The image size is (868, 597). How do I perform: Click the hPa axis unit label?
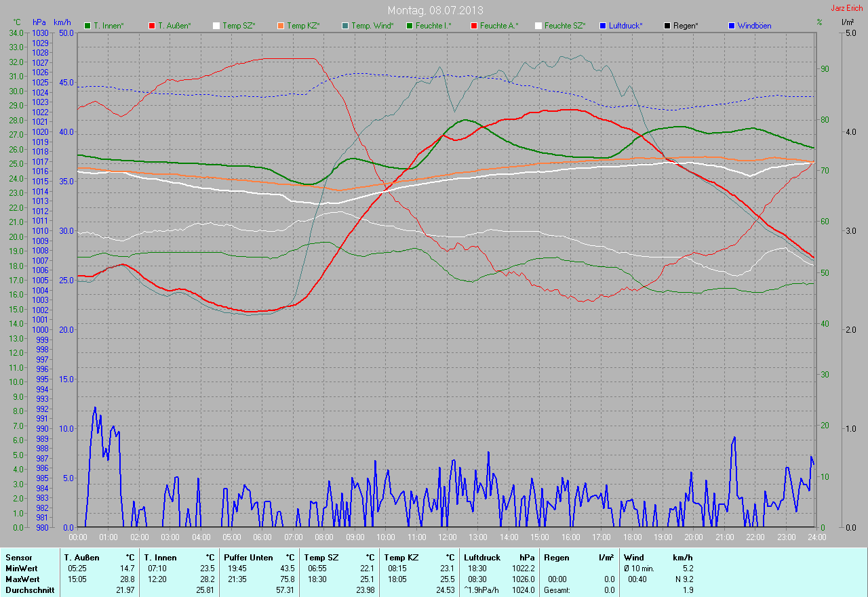(40, 22)
